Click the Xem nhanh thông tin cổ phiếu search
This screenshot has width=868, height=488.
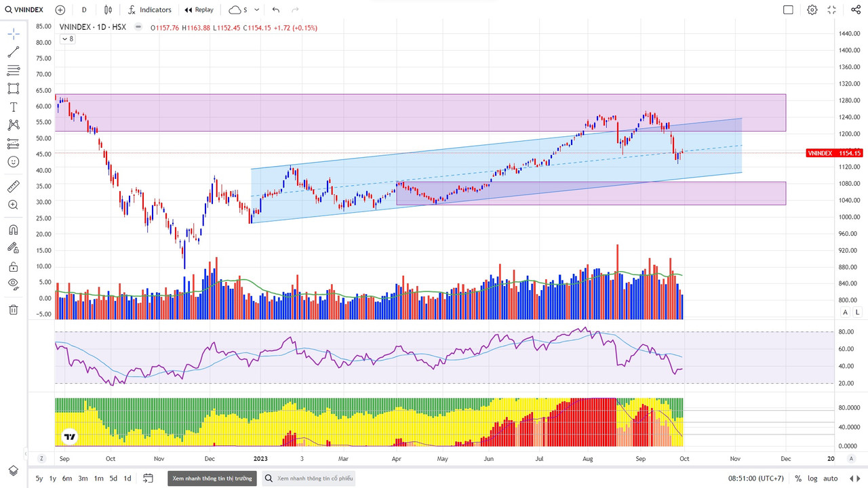coord(308,479)
